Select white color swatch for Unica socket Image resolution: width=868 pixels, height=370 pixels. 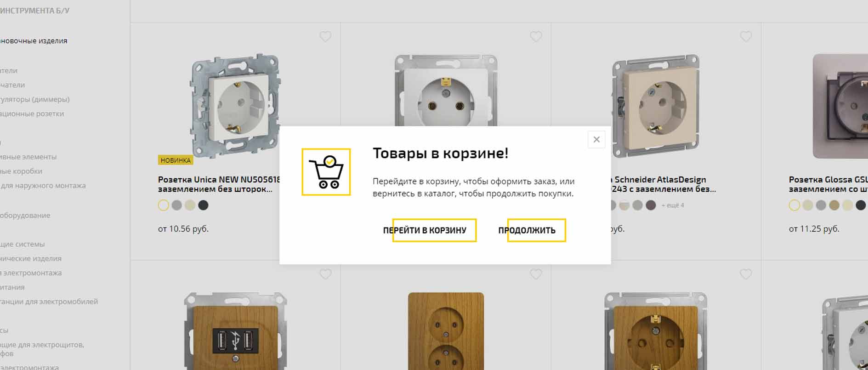[164, 205]
